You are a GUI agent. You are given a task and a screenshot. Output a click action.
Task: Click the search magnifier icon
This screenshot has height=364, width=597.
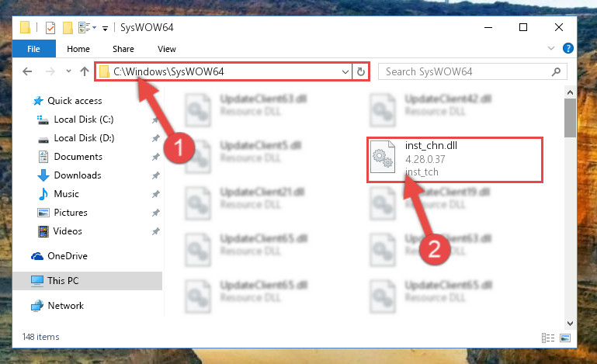556,71
